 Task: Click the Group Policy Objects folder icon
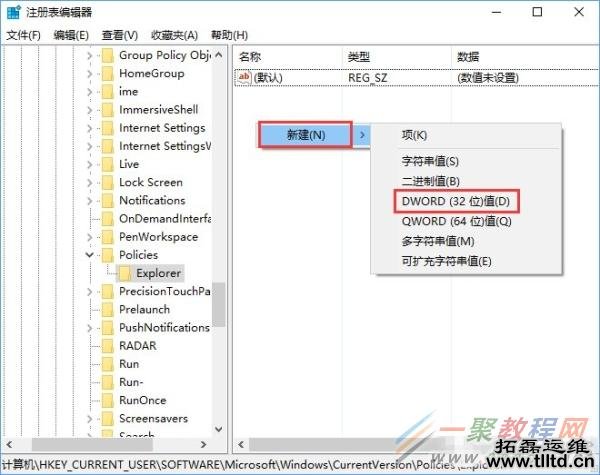coord(108,56)
